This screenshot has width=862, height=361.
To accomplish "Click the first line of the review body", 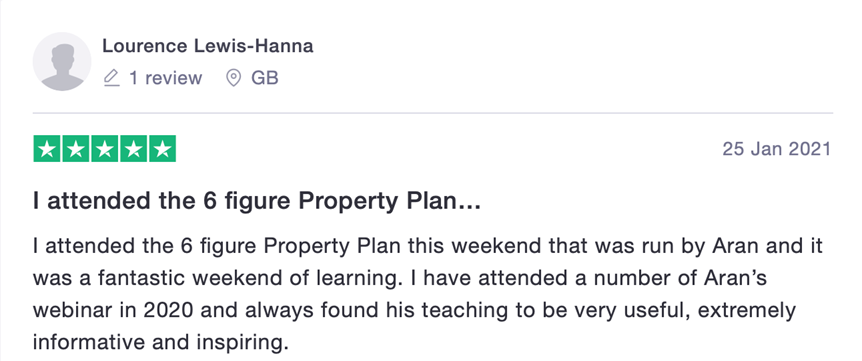I will (x=428, y=246).
